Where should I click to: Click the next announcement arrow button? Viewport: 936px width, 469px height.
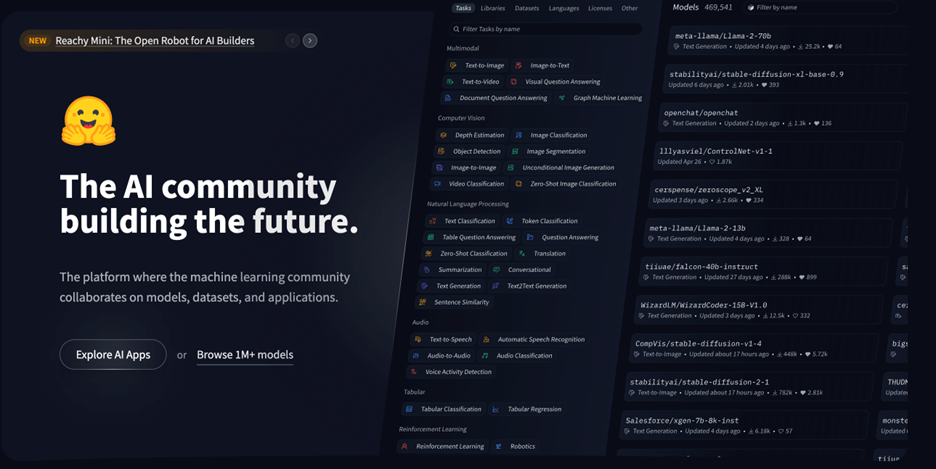click(x=310, y=41)
